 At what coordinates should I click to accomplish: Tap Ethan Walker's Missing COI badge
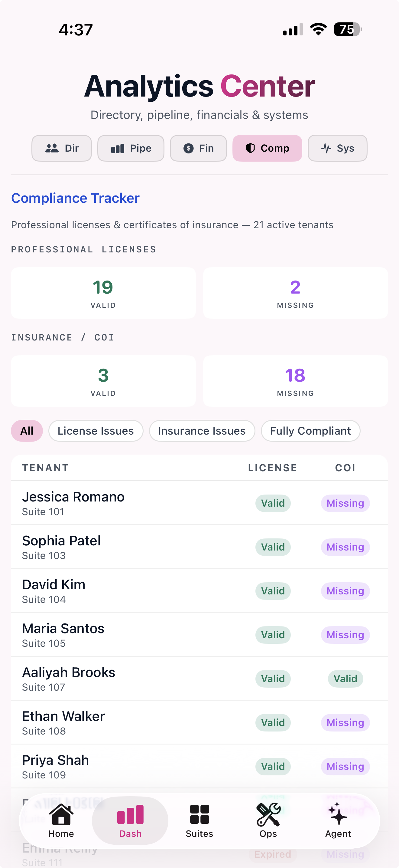coord(345,723)
